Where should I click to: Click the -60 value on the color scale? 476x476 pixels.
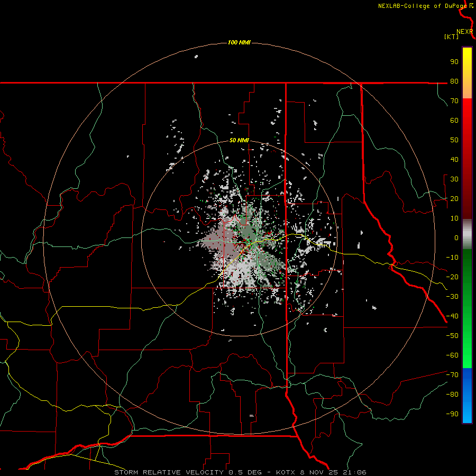(452, 355)
